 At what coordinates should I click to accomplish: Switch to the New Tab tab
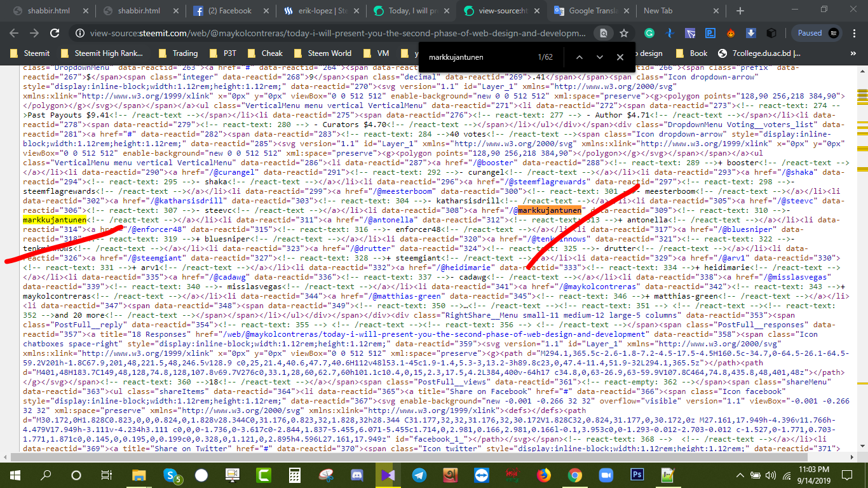(681, 11)
